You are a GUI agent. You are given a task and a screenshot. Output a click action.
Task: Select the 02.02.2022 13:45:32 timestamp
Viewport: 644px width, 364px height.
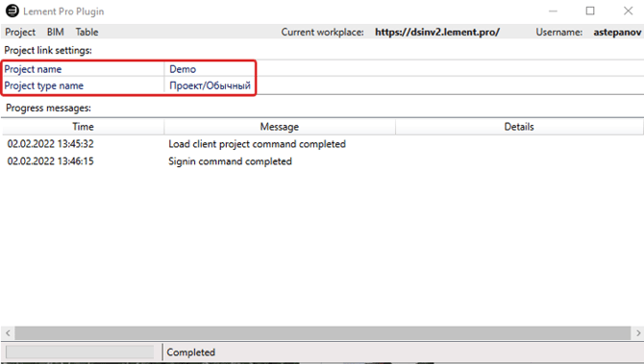click(x=51, y=144)
